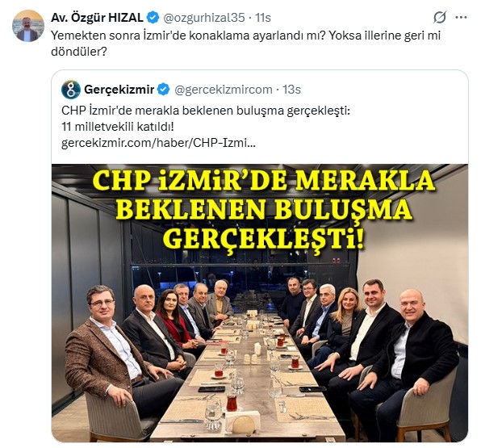Viewport: 481px width, 448px height.
Task: Click Gerçekizmir's blue verified badge
Action: [164, 90]
